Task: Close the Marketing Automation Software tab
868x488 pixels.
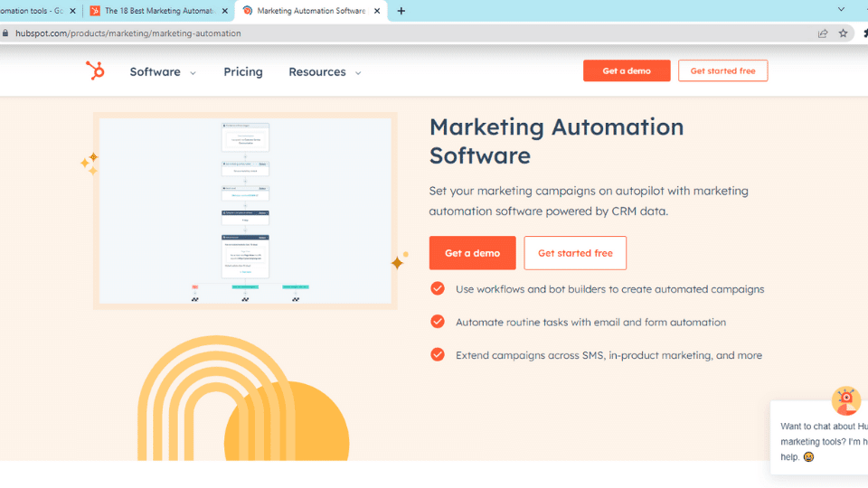Action: pos(377,11)
